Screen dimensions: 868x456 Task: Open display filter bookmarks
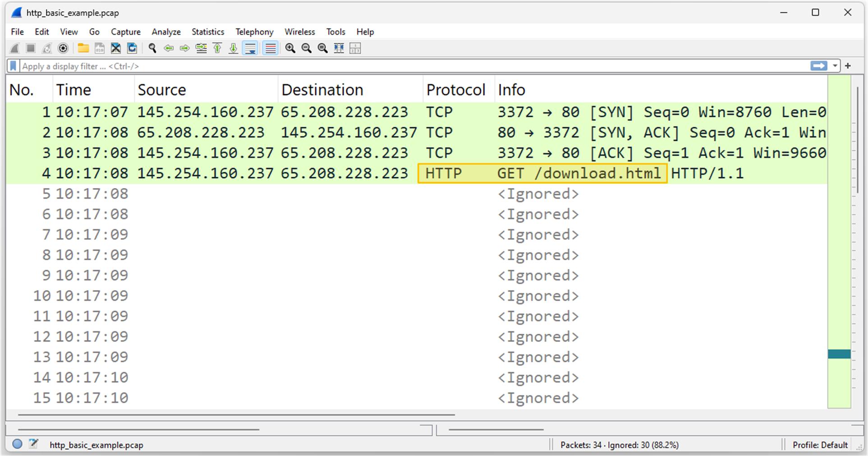click(x=14, y=66)
